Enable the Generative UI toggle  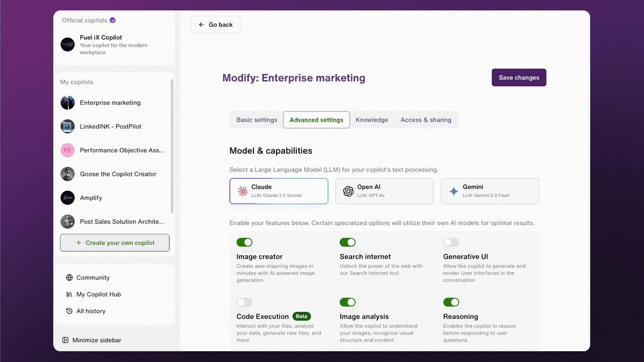click(451, 242)
